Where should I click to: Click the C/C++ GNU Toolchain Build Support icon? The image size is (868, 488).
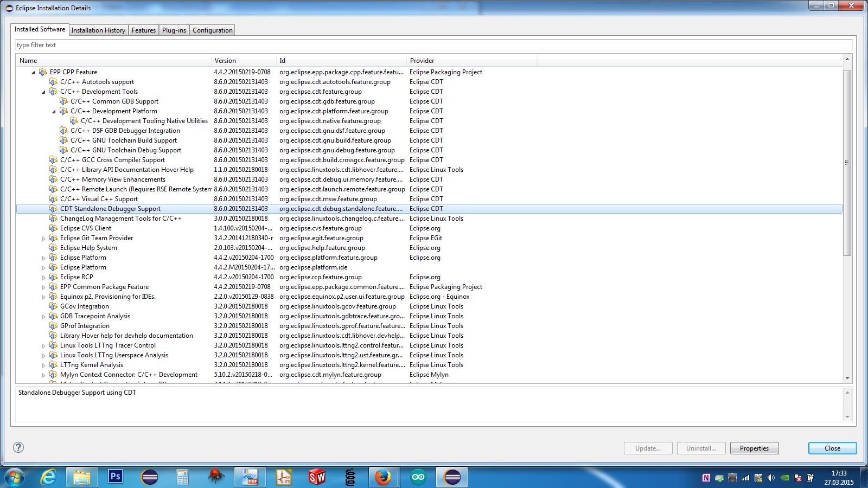[x=63, y=140]
